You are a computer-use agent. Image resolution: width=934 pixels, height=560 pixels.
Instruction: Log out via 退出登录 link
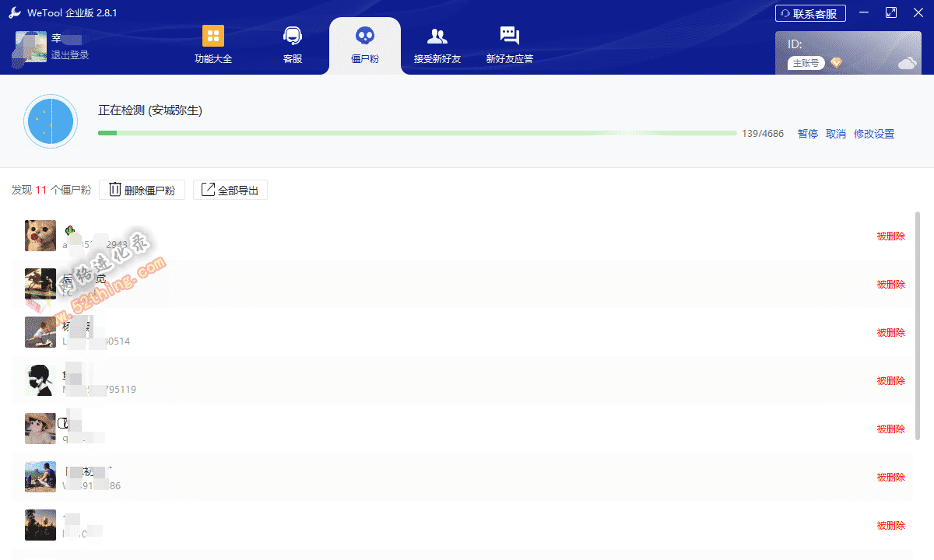70,55
